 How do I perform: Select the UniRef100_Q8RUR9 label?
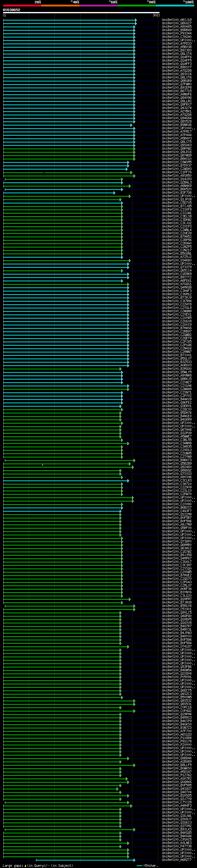coord(177,81)
